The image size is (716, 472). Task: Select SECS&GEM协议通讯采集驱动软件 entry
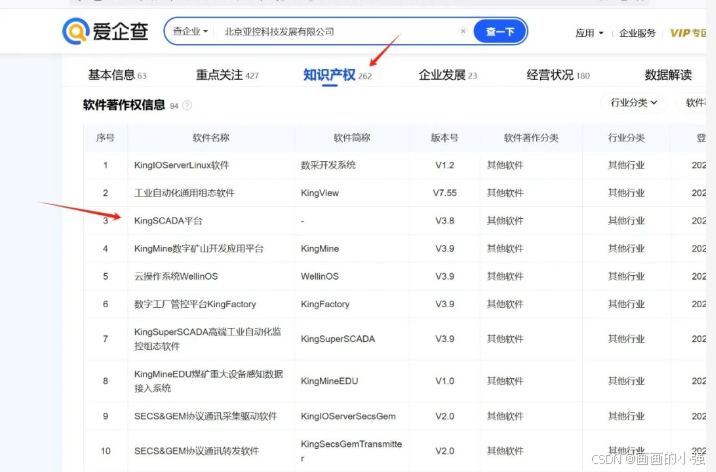click(205, 416)
